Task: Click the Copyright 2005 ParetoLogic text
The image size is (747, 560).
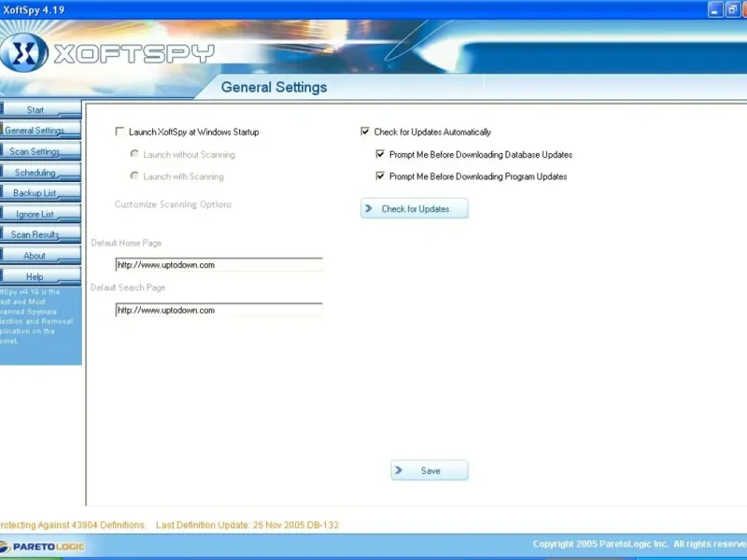Action: (x=640, y=544)
